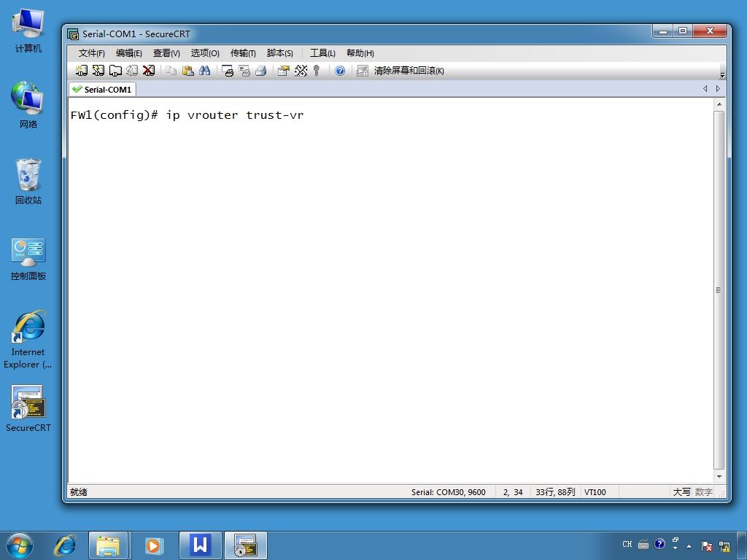
Task: Click the terminal vertical scrollbar thumb
Action: click(x=719, y=290)
